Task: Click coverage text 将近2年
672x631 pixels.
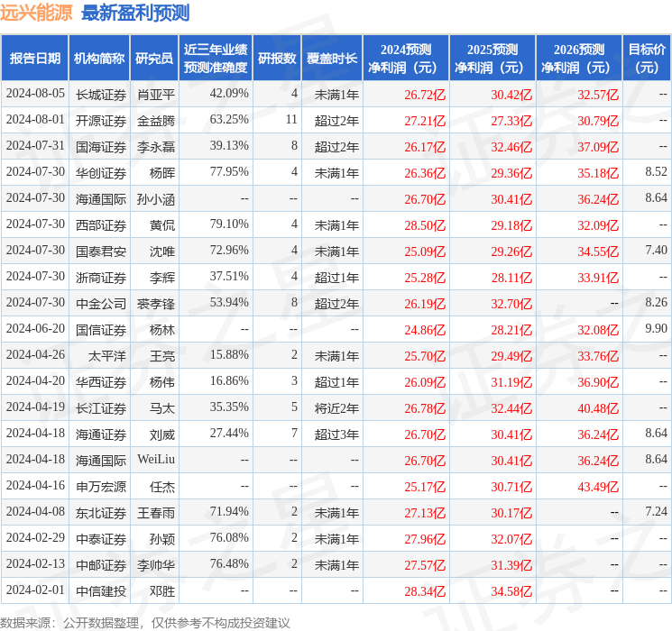Action: [336, 408]
